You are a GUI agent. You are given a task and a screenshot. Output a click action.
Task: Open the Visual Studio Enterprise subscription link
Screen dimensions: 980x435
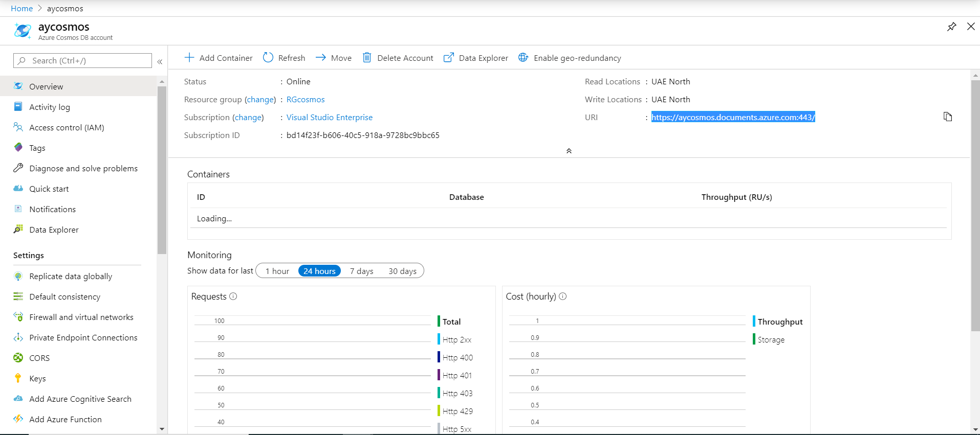click(x=329, y=117)
